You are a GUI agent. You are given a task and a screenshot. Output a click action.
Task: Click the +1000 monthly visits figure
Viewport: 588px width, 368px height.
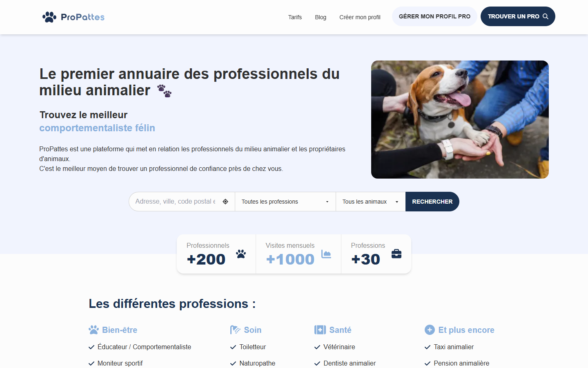[290, 259]
